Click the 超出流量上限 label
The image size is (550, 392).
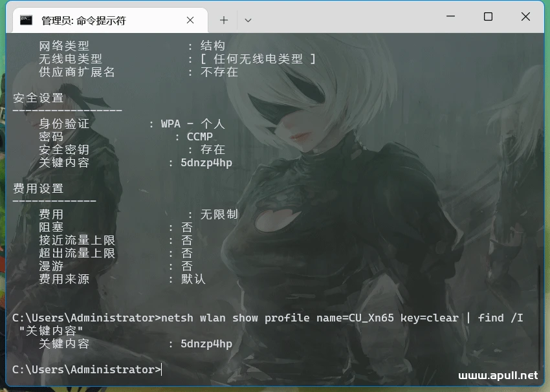[x=77, y=253]
